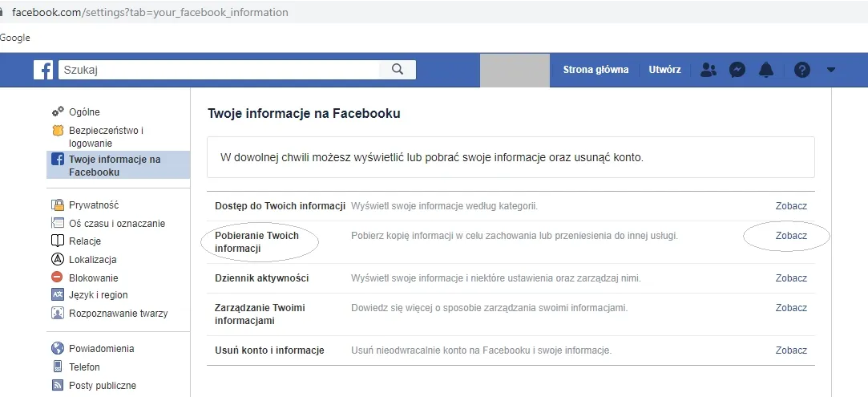
Task: Click Zobacz for Pobieranie Twoich informacji
Action: 791,235
